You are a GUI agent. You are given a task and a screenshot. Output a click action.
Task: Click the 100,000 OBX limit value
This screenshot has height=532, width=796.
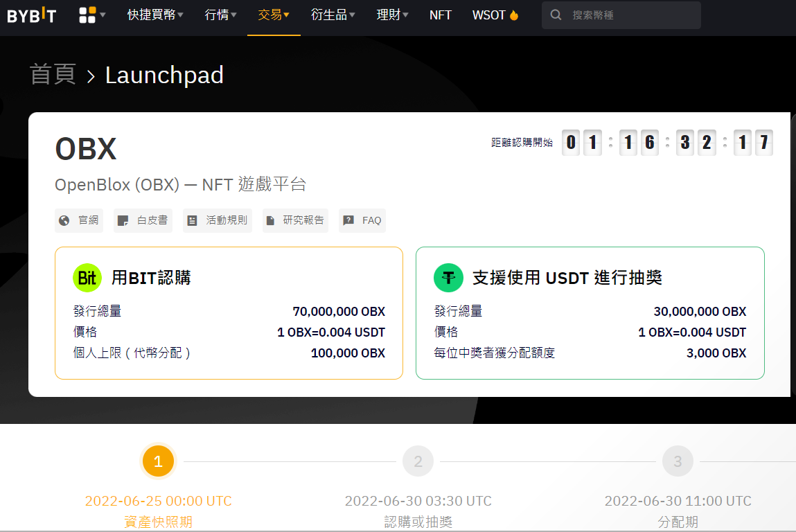(x=348, y=353)
